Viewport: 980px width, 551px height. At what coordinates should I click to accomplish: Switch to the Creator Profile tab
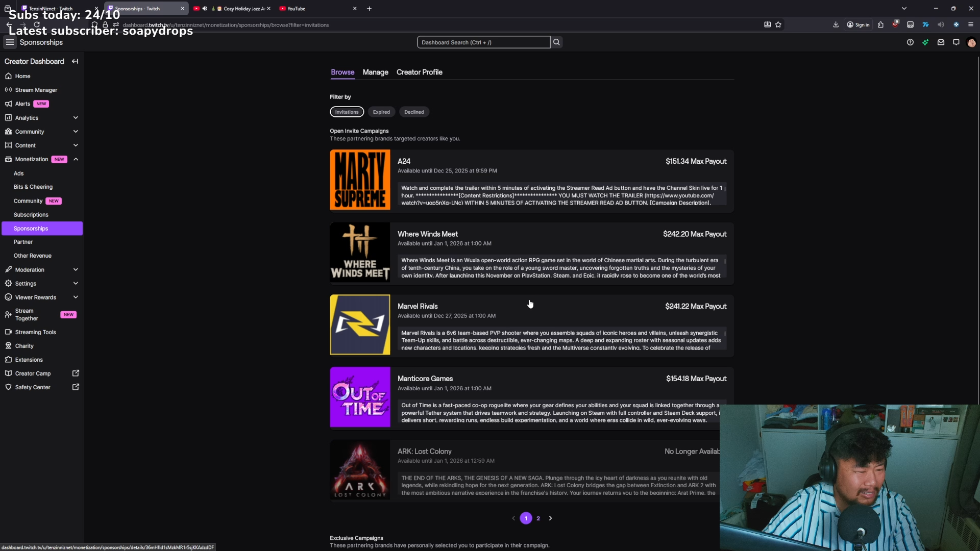click(419, 72)
